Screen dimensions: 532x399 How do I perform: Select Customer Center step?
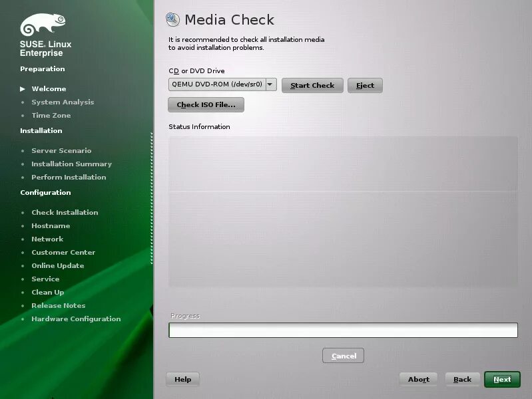63,253
